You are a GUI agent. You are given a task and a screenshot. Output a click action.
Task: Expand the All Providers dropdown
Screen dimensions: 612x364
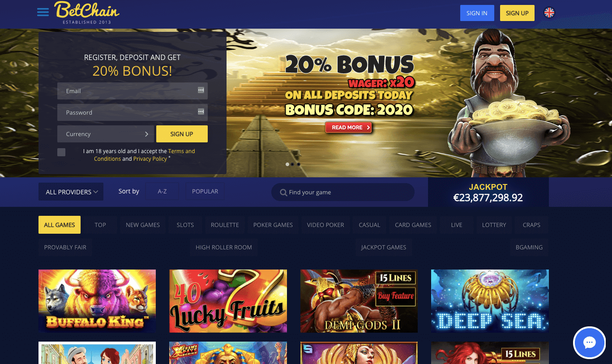click(71, 192)
